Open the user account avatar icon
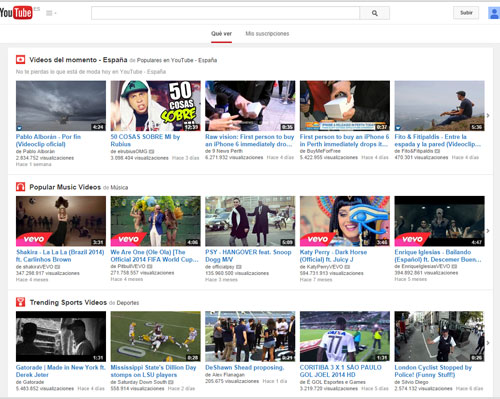Viewport: 500px width, 399px height. 494,13
